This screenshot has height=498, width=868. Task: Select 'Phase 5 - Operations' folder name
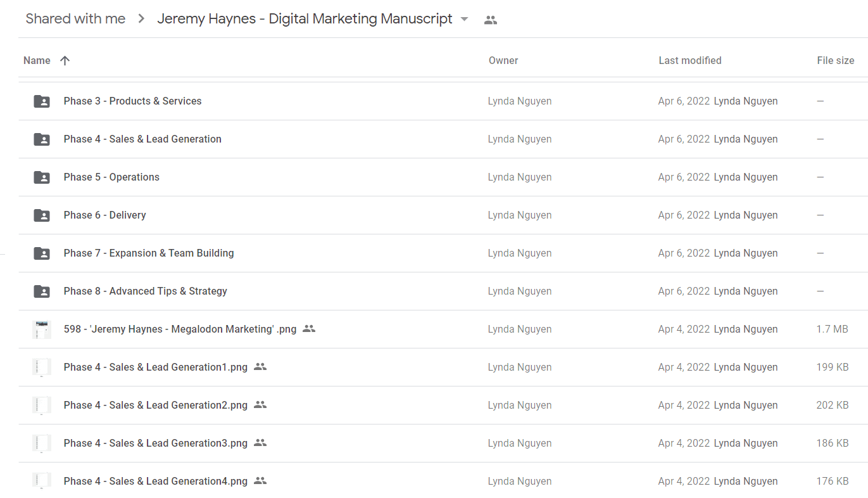point(111,177)
